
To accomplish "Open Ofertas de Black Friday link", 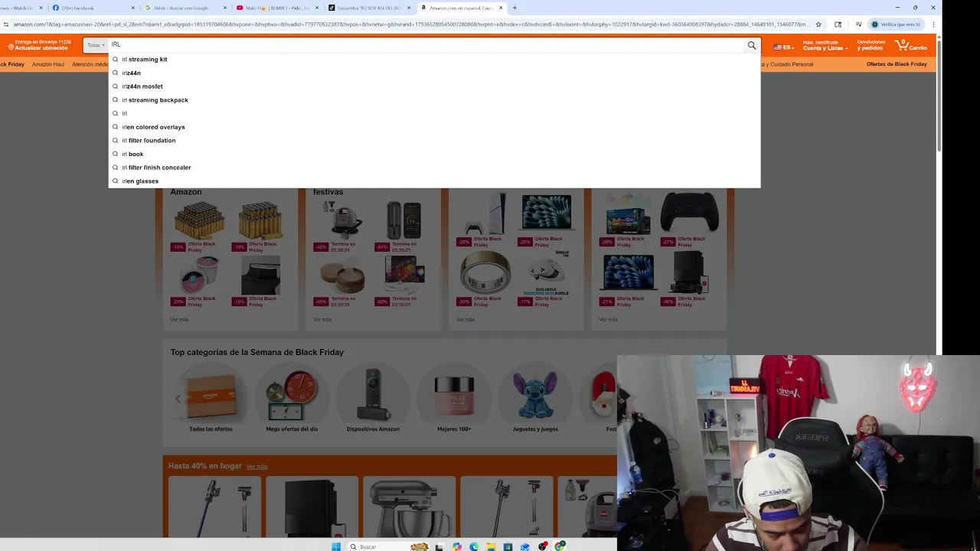I will (897, 64).
